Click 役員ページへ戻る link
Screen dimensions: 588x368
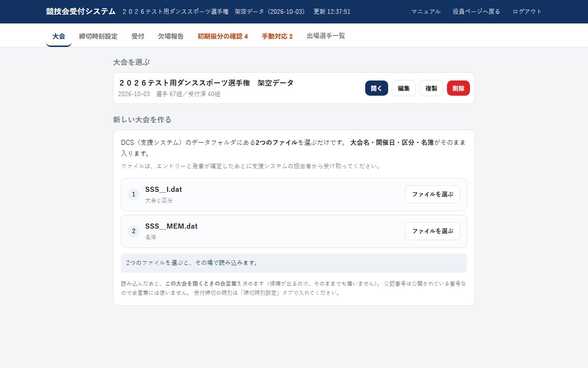pyautogui.click(x=476, y=11)
